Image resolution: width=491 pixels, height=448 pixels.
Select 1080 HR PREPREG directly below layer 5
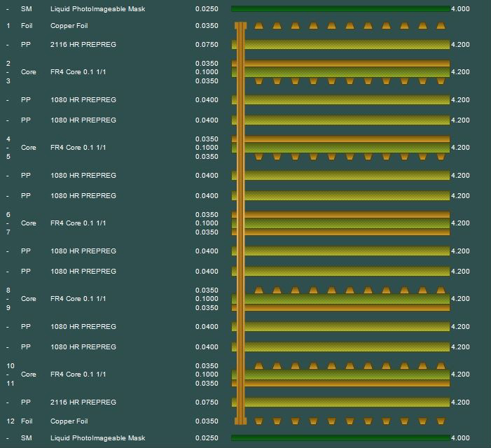pos(83,176)
